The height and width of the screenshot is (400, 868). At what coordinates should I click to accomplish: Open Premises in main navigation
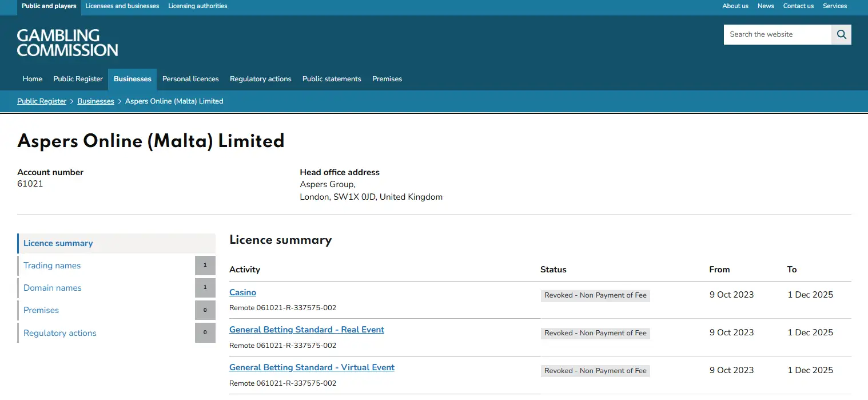387,79
